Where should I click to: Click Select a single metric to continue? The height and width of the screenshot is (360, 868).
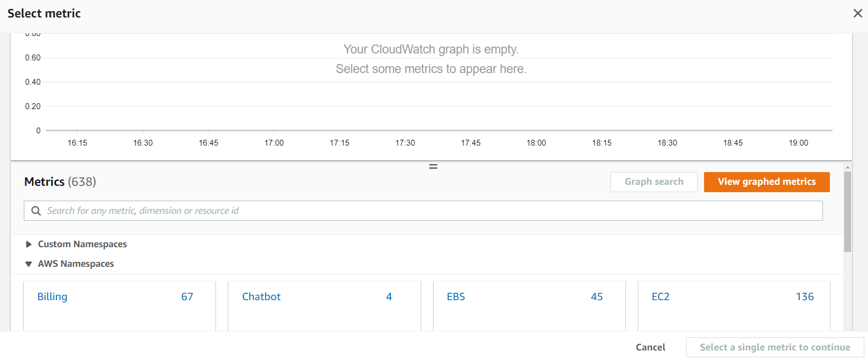[774, 347]
